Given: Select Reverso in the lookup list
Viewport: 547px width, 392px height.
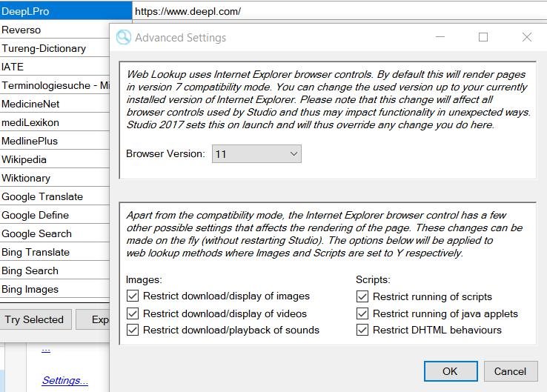Looking at the screenshot, I should click(55, 30).
